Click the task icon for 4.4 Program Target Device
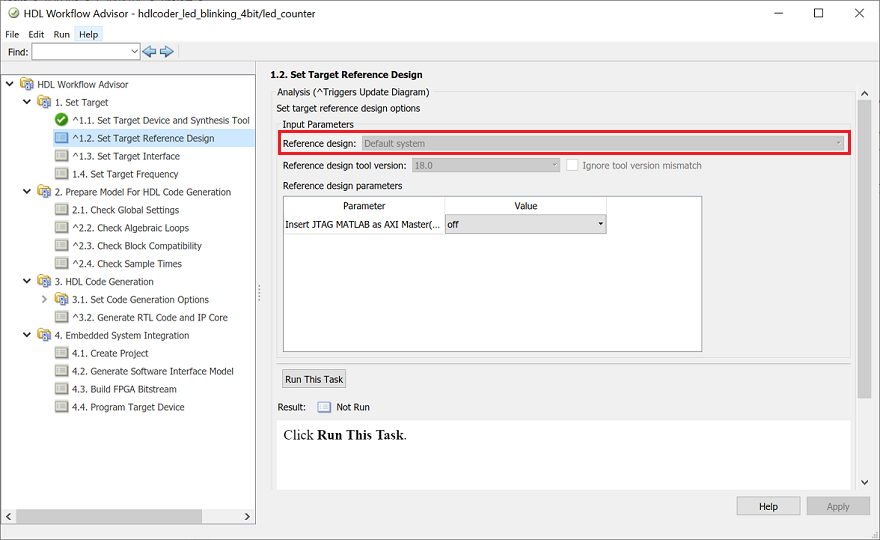The height and width of the screenshot is (540, 880). pos(62,407)
